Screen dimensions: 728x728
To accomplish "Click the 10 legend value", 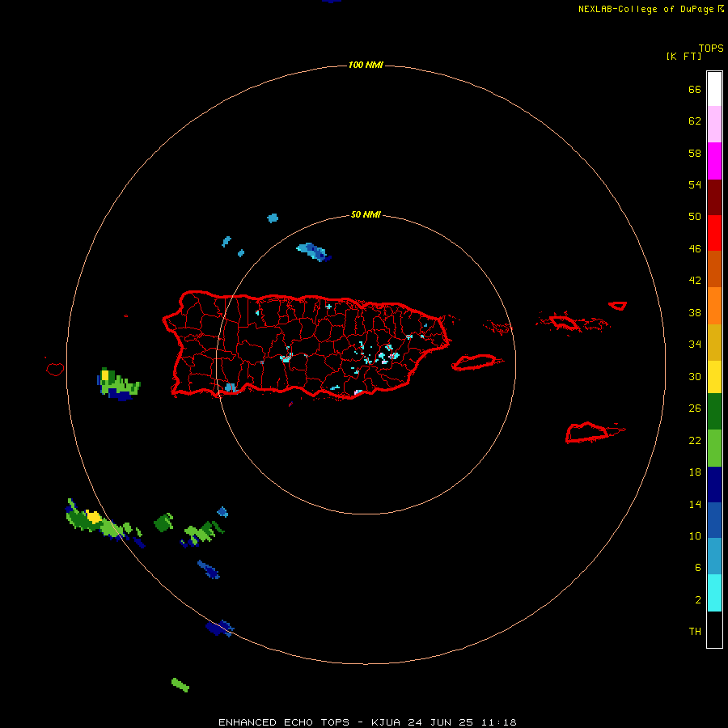I will [695, 536].
